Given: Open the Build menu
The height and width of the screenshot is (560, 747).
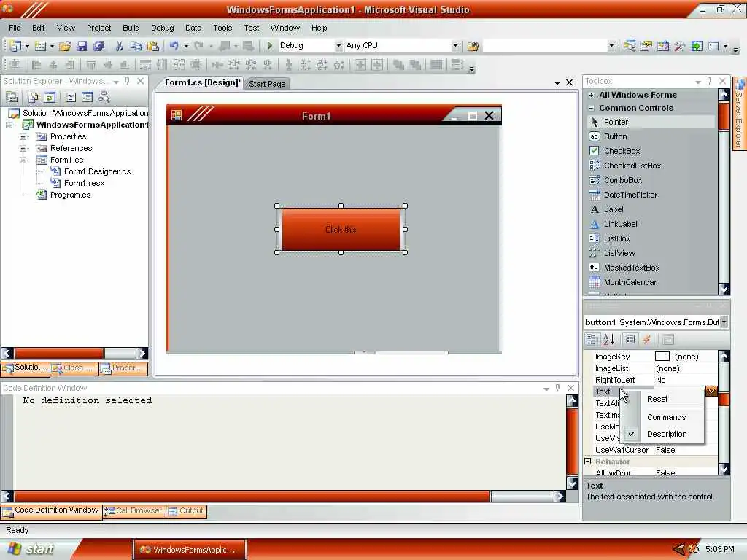Looking at the screenshot, I should (131, 28).
